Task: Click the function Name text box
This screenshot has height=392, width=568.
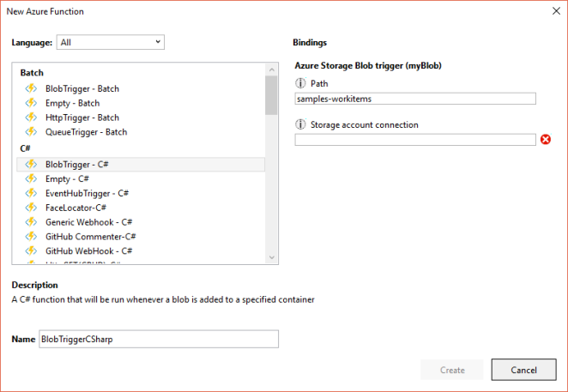Action: (159, 340)
